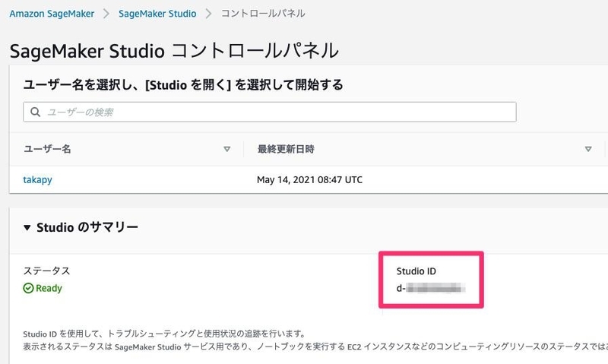Sort by 最終更新日時 column arrow
608x364 pixels.
(588, 149)
